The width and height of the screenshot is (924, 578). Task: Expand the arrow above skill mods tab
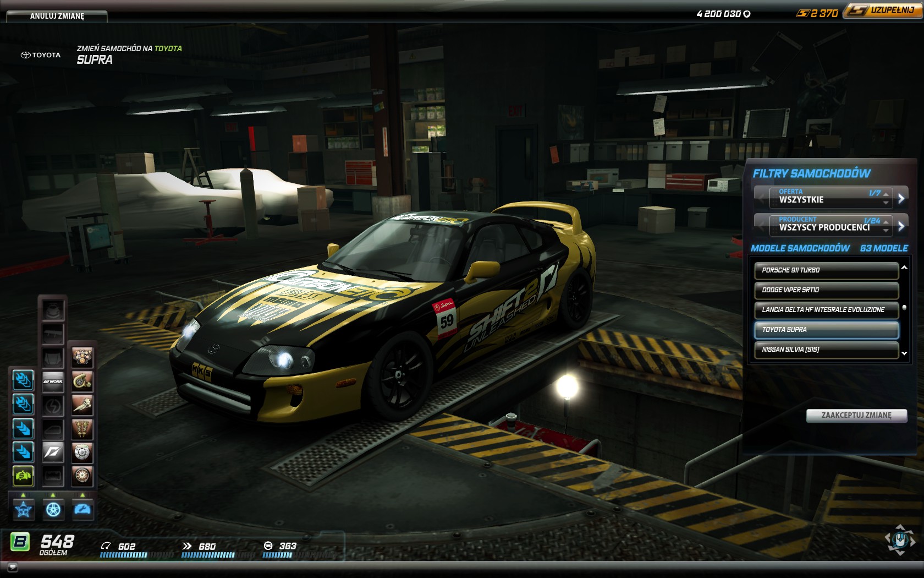[x=24, y=495]
